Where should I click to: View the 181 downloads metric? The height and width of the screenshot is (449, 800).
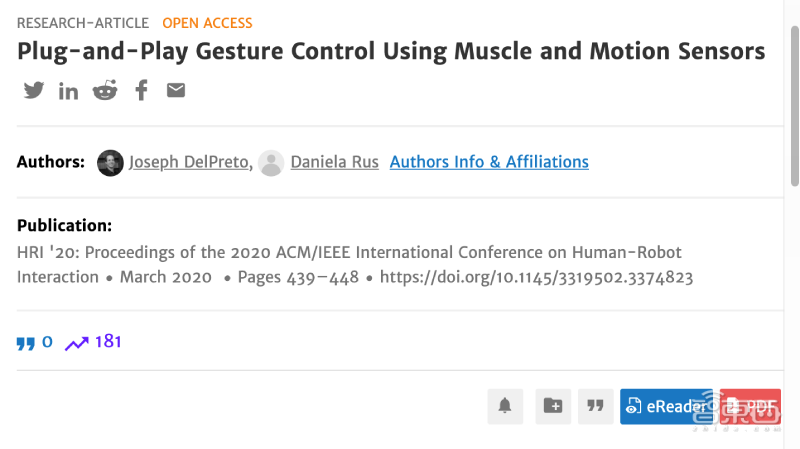click(93, 342)
